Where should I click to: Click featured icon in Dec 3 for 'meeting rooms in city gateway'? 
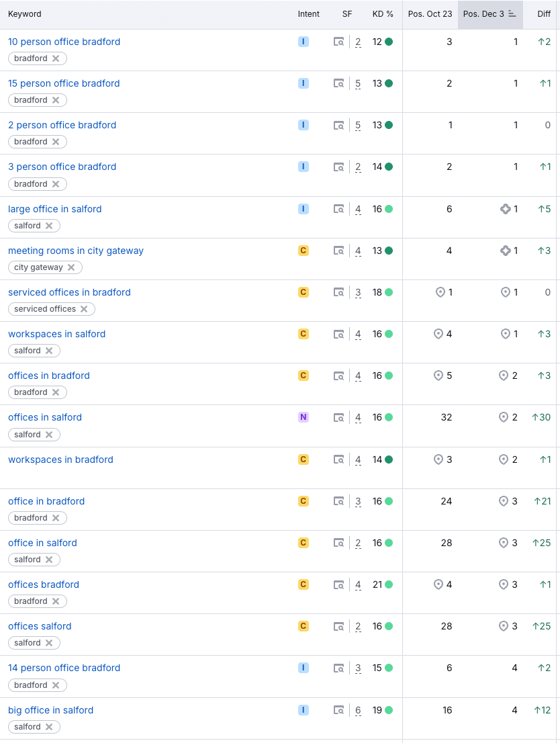tap(506, 251)
